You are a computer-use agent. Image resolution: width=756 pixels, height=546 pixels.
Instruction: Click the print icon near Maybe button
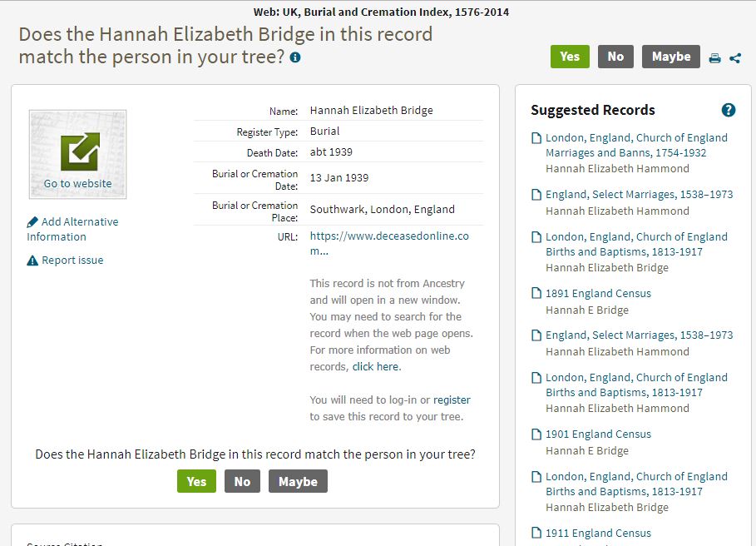[714, 58]
